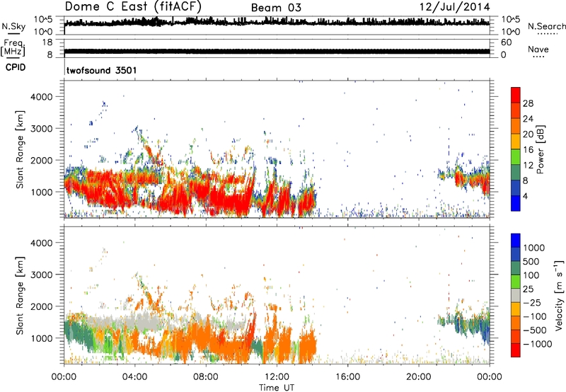Click the '4' value on power scale
The image size is (566, 392).
[526, 197]
